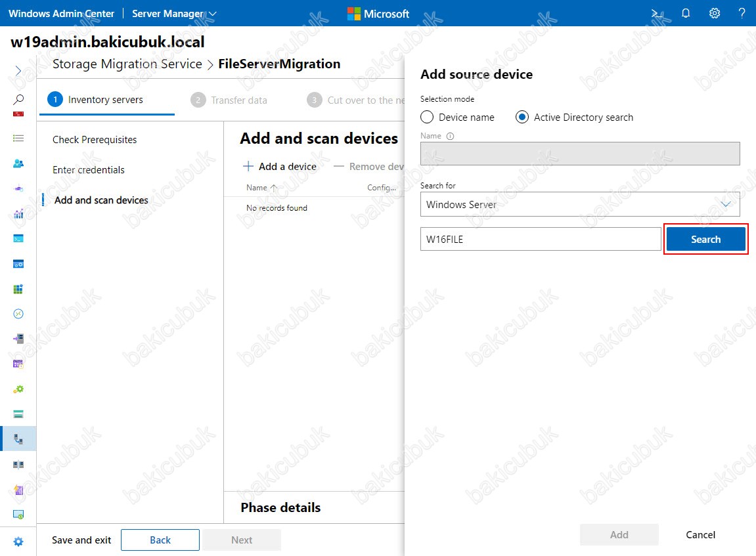Open the Performance Monitor chart icon
This screenshot has height=556, width=756.
tap(18, 213)
